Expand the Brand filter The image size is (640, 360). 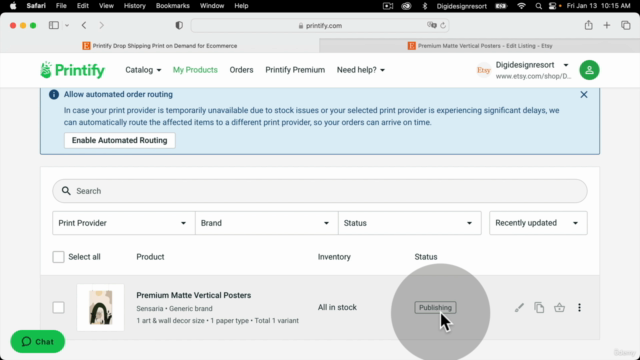267,223
